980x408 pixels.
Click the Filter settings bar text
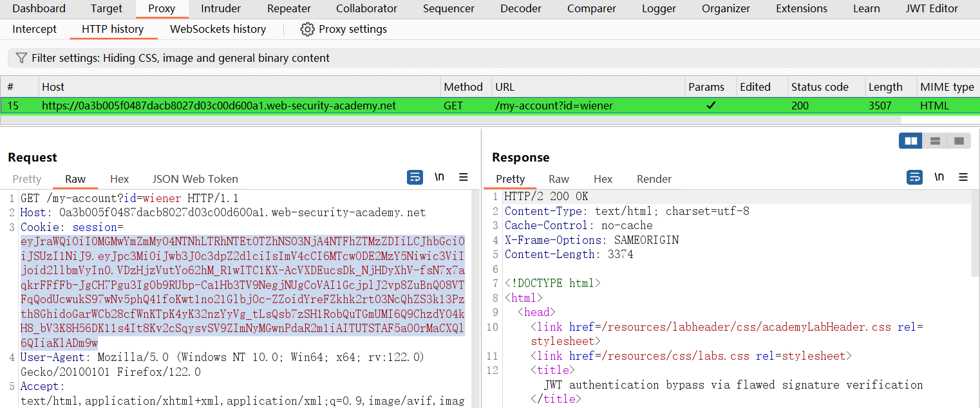(x=180, y=58)
